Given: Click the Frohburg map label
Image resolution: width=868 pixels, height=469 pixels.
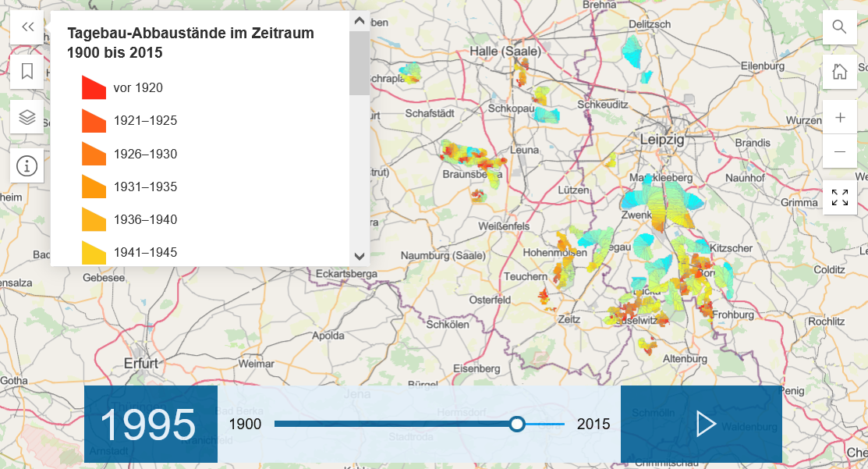Looking at the screenshot, I should click(733, 314).
